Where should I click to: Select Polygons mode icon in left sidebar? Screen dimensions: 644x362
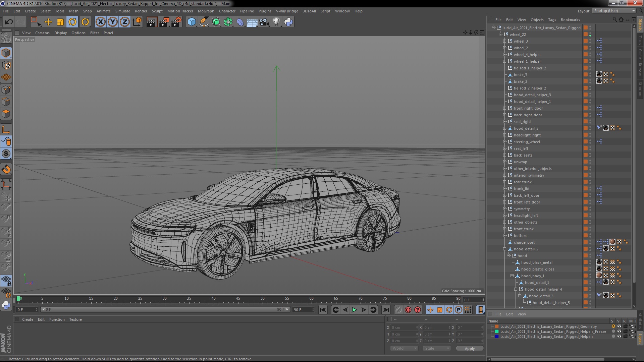point(6,114)
